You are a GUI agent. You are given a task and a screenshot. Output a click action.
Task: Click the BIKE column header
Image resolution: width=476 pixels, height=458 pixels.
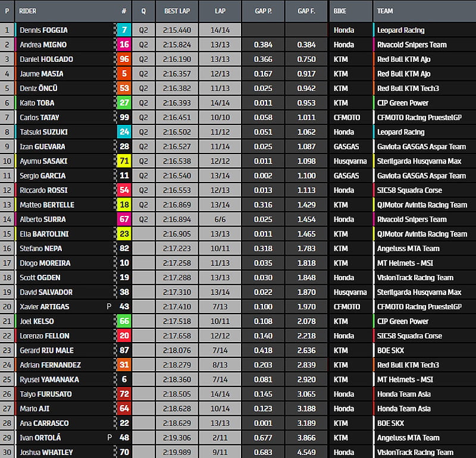click(x=340, y=11)
